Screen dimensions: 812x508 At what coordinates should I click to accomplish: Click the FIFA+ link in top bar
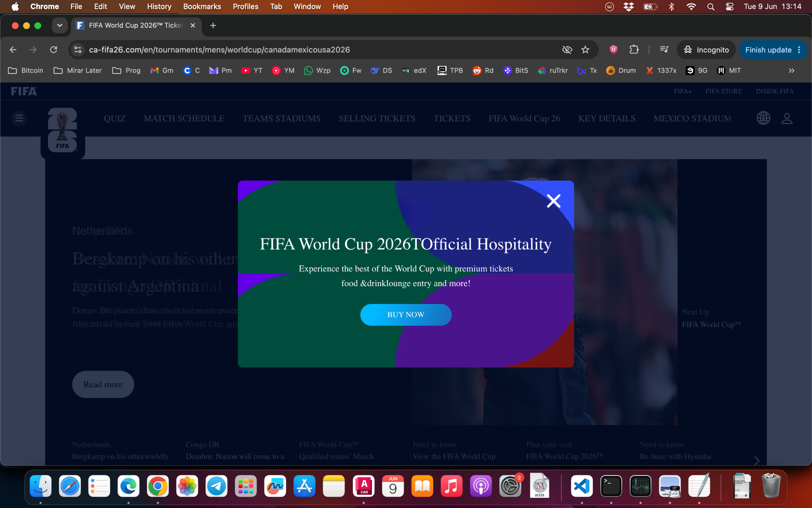(x=683, y=91)
